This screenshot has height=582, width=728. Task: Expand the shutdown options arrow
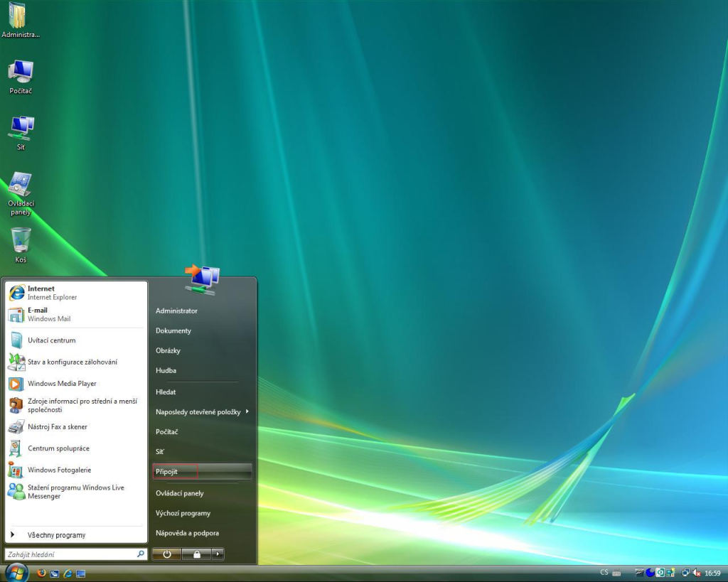tap(218, 554)
